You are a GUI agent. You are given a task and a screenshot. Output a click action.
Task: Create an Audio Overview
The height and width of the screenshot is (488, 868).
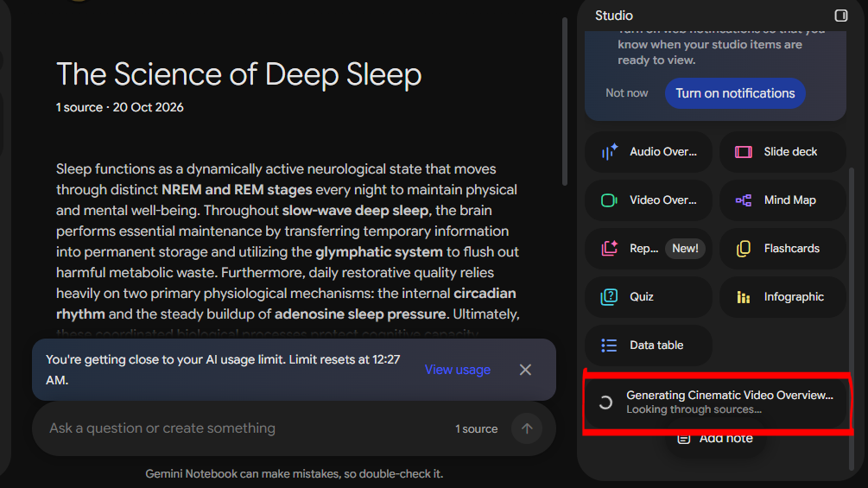tap(649, 152)
